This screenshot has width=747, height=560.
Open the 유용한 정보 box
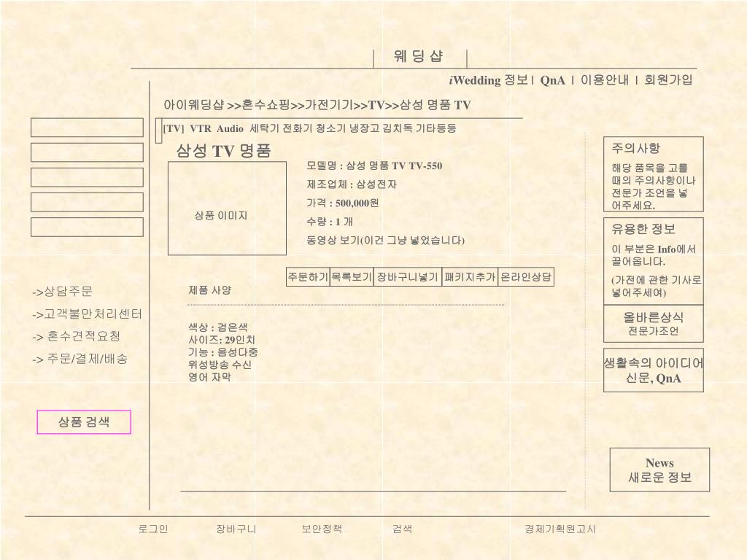pyautogui.click(x=653, y=262)
